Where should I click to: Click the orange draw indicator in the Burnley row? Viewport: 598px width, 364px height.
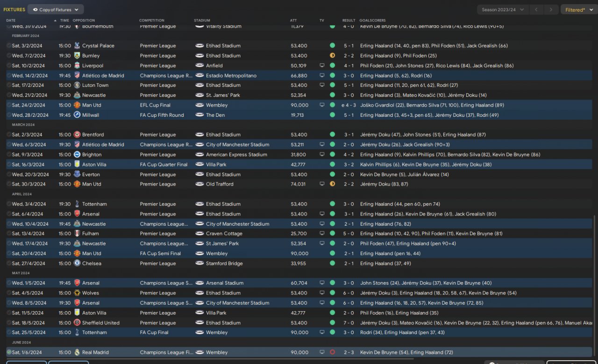click(x=332, y=56)
